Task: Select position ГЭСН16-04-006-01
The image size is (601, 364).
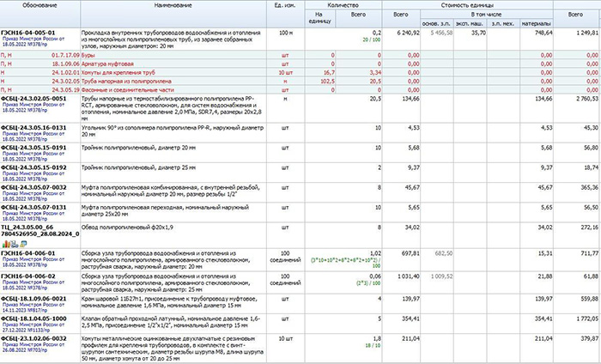Action: pos(28,253)
